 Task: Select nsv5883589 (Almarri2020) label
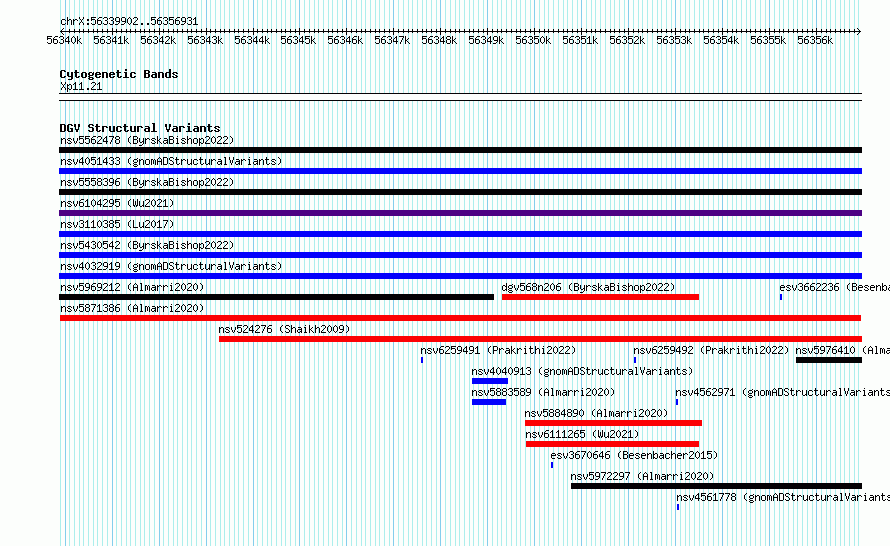click(543, 392)
